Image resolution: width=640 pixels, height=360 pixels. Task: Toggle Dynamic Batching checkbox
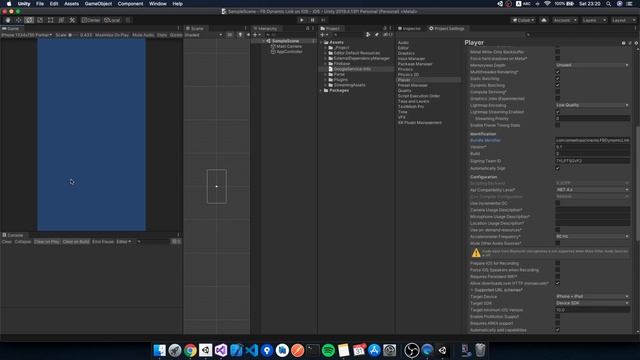(558, 85)
